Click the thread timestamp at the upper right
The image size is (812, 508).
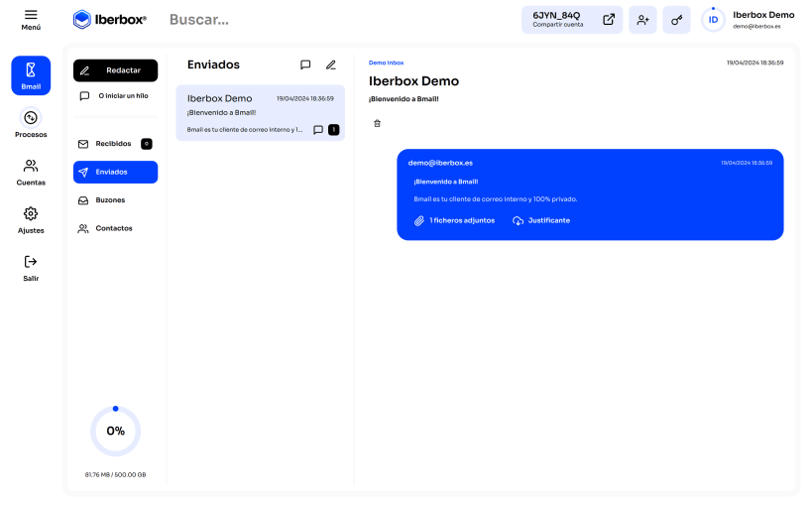click(x=754, y=63)
